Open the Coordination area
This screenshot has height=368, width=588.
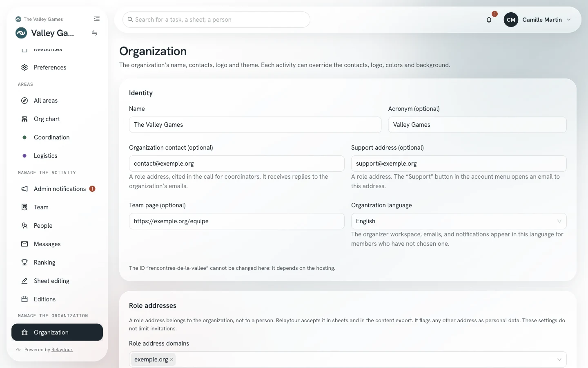[x=57, y=137]
